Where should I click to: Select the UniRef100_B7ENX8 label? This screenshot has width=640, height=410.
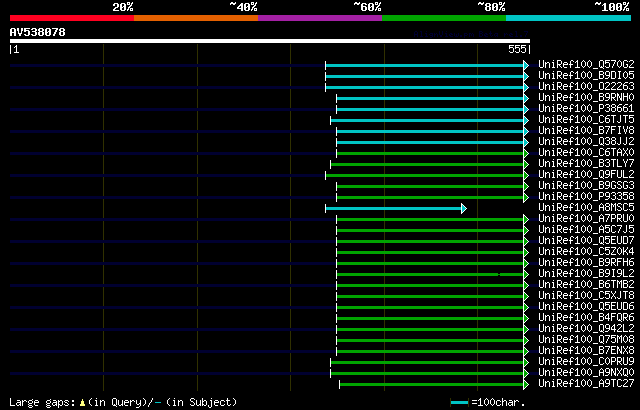click(586, 351)
